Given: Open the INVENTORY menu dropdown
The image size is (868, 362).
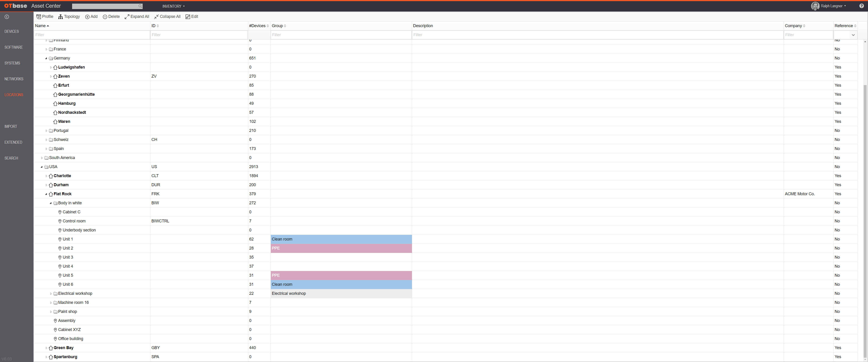Looking at the screenshot, I should click(x=173, y=6).
